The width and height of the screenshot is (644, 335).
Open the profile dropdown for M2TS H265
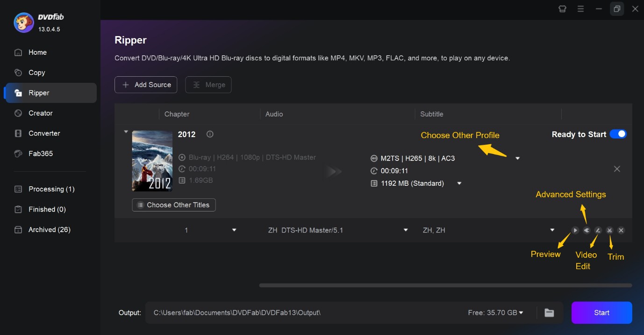tap(517, 158)
